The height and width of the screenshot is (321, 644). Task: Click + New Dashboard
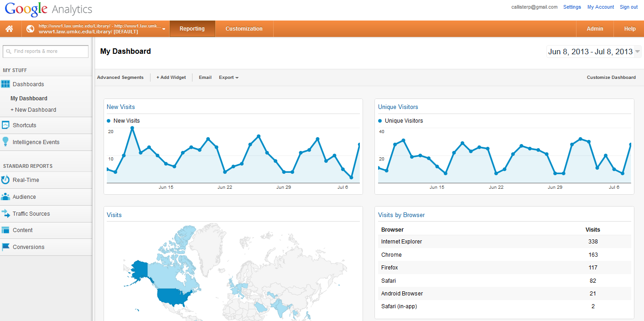pos(33,110)
